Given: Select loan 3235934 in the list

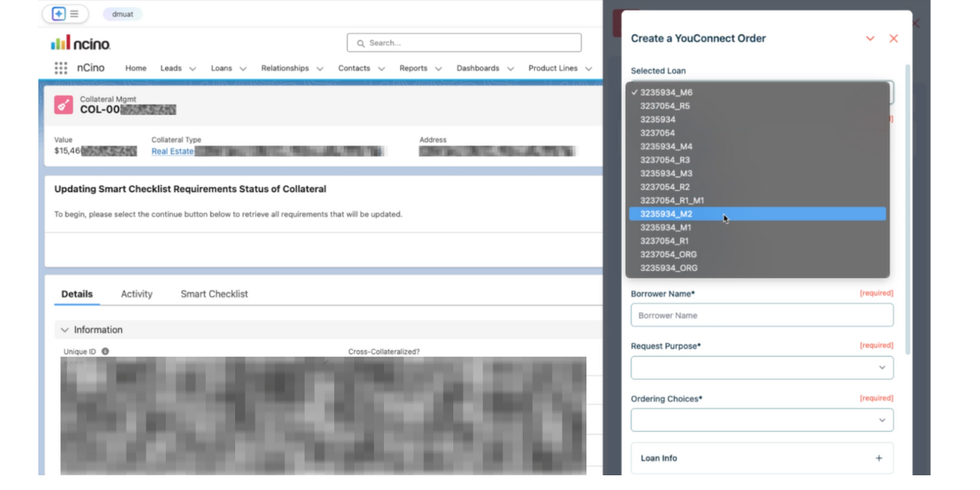Looking at the screenshot, I should [x=758, y=119].
